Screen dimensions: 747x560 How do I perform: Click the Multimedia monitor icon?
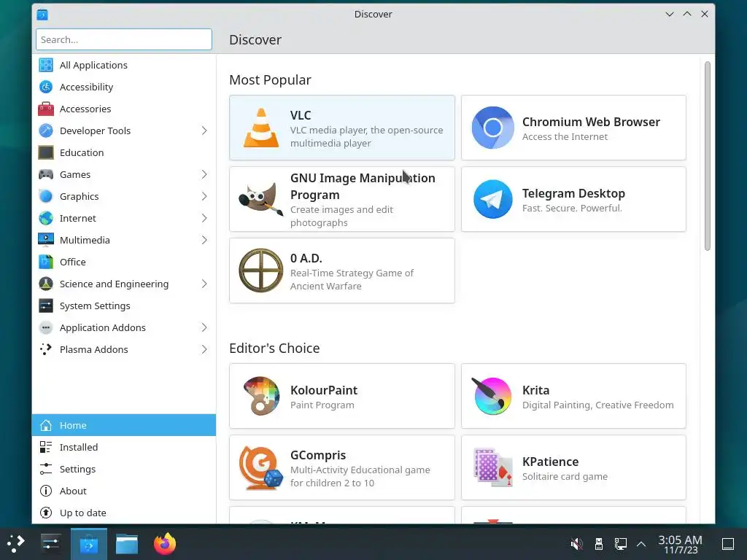[x=46, y=240]
